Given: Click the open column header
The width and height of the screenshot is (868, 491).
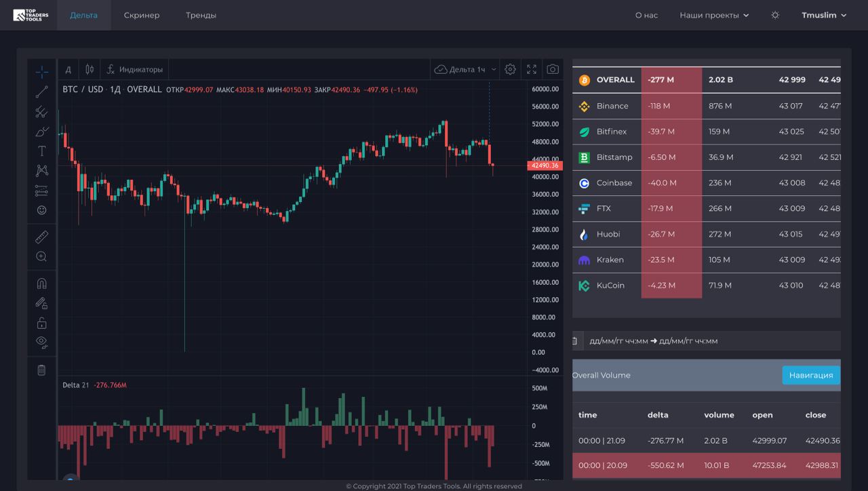Looking at the screenshot, I should coord(763,415).
